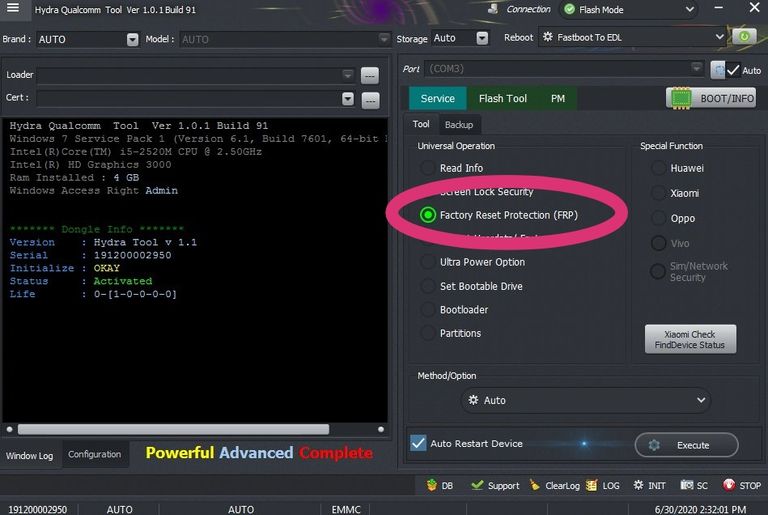Take a screenshot with SC camera icon
Image resolution: width=768 pixels, height=515 pixels.
[687, 485]
